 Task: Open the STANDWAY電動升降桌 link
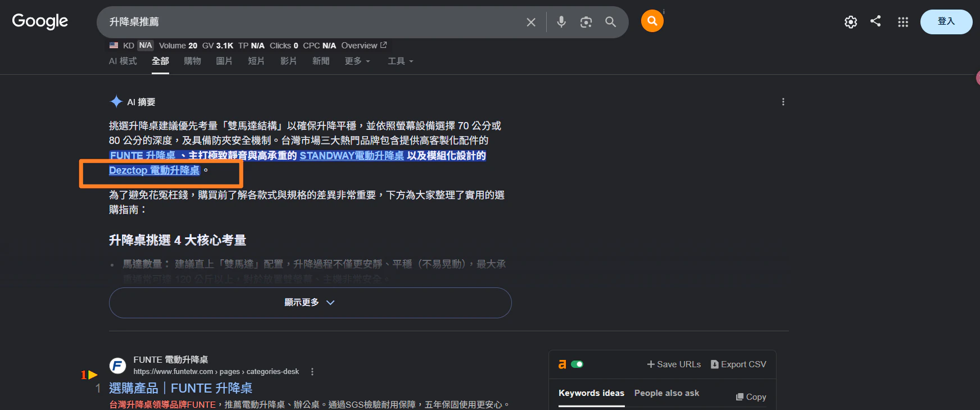tap(352, 156)
